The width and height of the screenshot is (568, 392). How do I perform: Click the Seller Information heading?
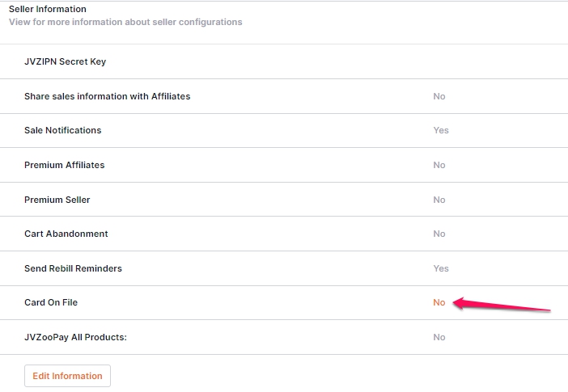[48, 9]
